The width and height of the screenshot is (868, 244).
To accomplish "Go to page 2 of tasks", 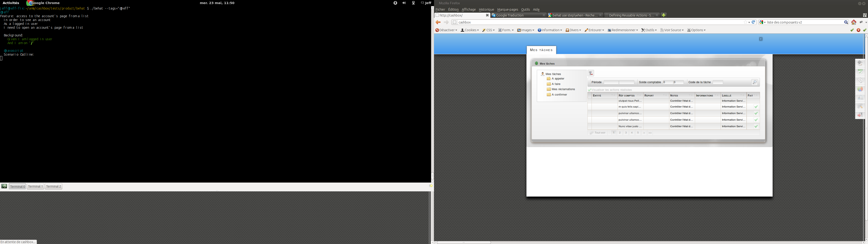I will pos(620,133).
